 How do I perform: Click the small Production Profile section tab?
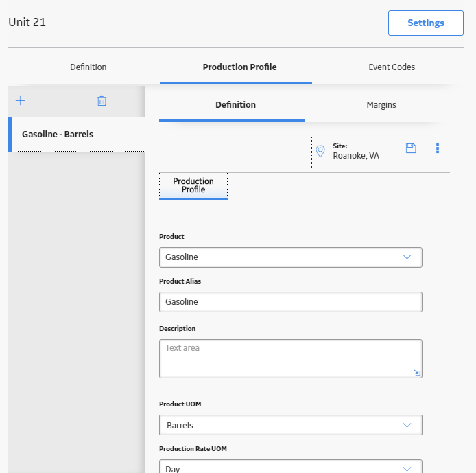click(x=193, y=185)
